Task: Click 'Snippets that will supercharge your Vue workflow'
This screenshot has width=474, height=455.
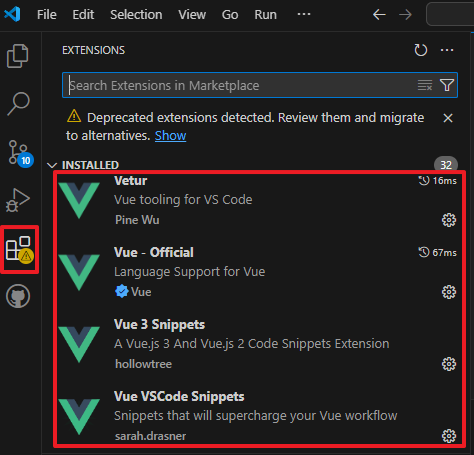Action: (x=256, y=416)
